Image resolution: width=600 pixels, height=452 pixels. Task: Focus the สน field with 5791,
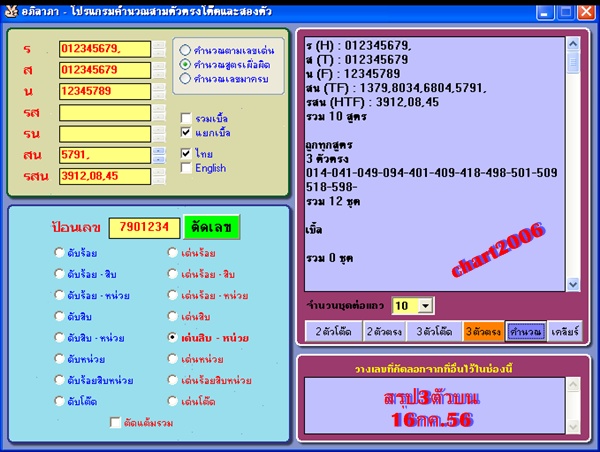[x=105, y=155]
